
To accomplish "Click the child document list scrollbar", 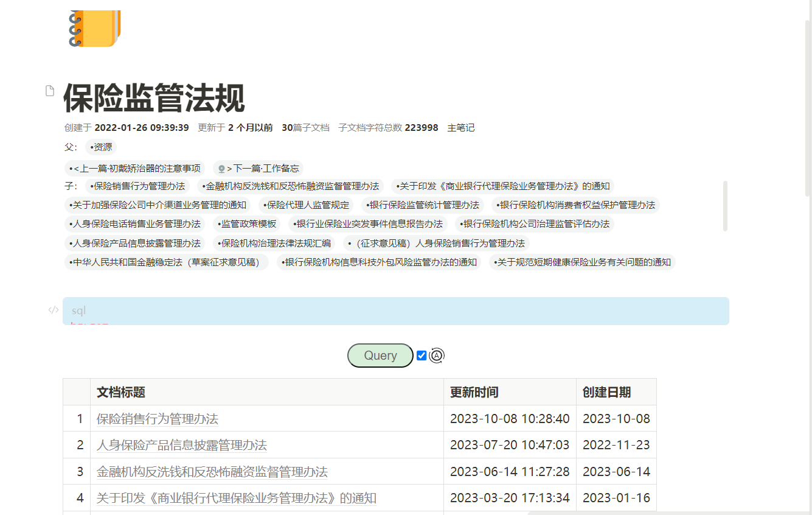I will point(725,206).
